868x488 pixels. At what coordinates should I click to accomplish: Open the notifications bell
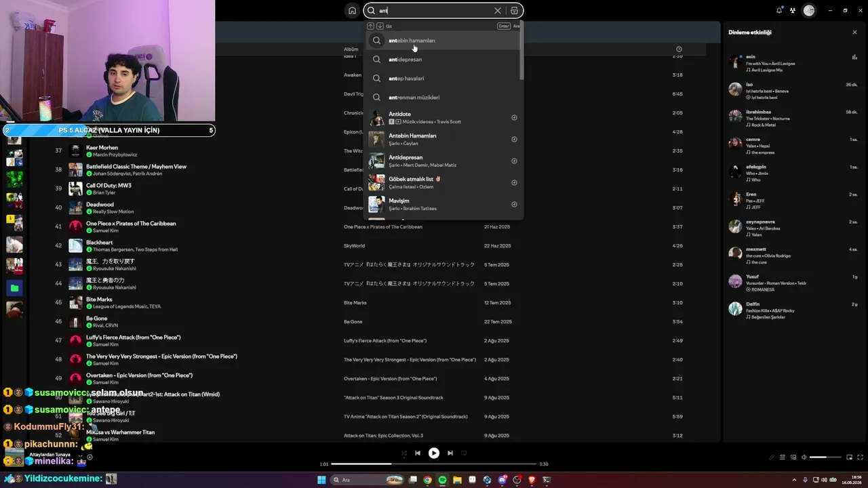pos(779,11)
